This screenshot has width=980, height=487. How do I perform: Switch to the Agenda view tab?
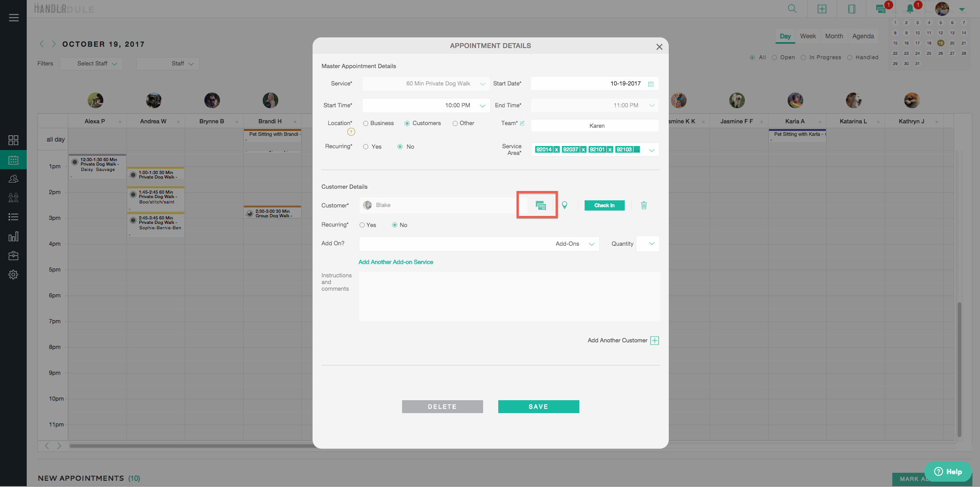click(x=863, y=36)
